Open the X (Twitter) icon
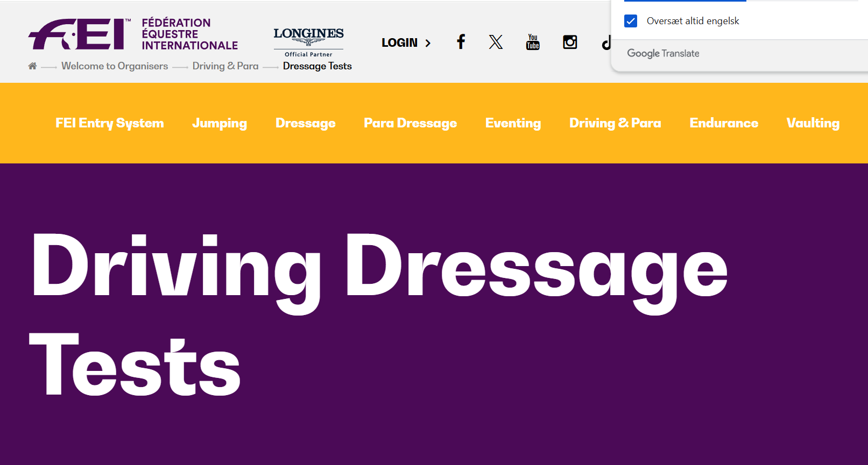 pos(496,42)
